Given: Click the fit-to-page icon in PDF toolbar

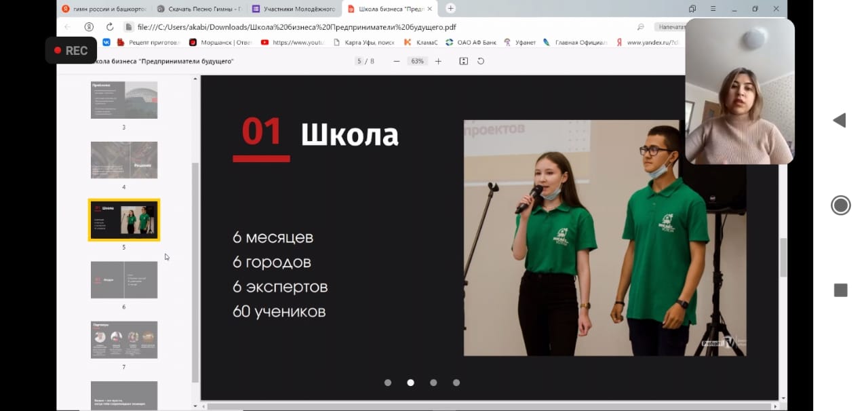Looking at the screenshot, I should point(464,61).
